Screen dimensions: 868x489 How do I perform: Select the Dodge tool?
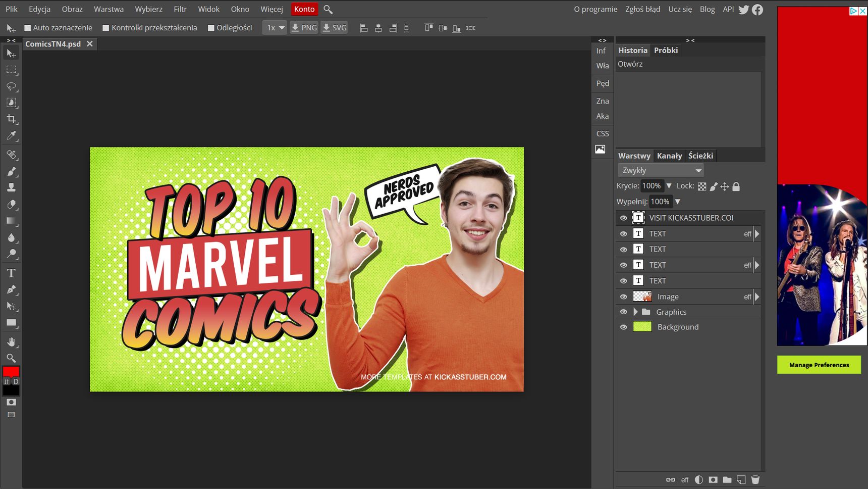click(11, 254)
